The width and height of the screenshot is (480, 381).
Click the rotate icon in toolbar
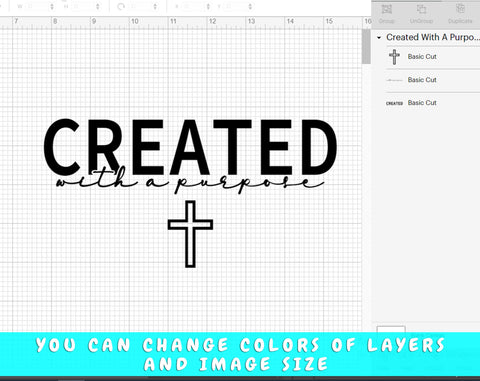tap(121, 6)
